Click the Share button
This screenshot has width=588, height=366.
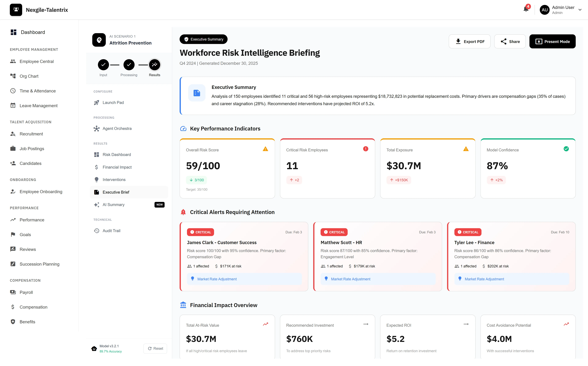(x=510, y=41)
